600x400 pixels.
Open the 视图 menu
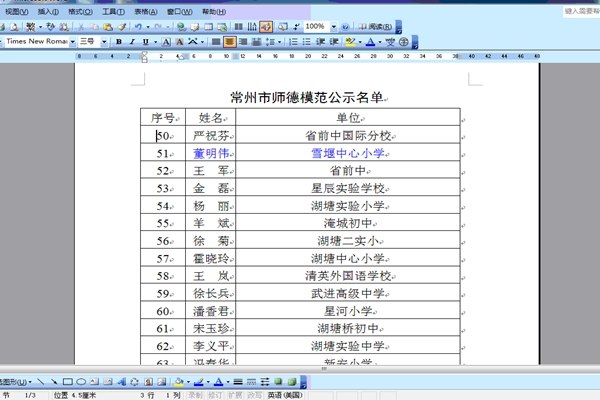16,12
